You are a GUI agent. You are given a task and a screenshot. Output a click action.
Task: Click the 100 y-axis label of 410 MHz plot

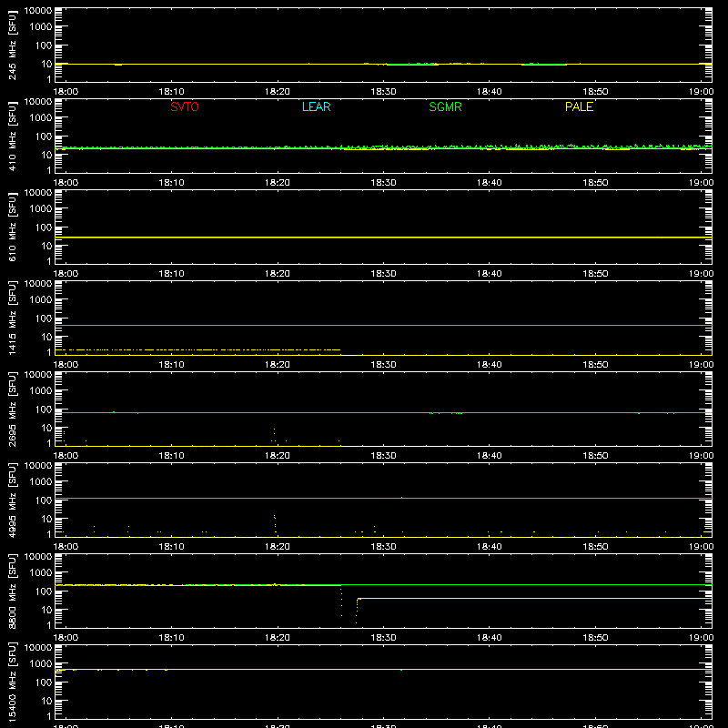(44, 136)
